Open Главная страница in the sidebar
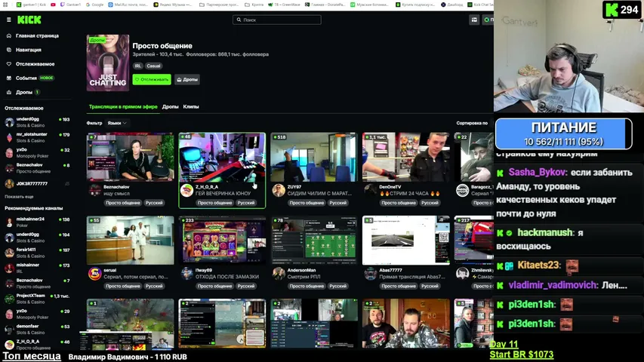Image resolution: width=644 pixels, height=362 pixels. (x=37, y=35)
